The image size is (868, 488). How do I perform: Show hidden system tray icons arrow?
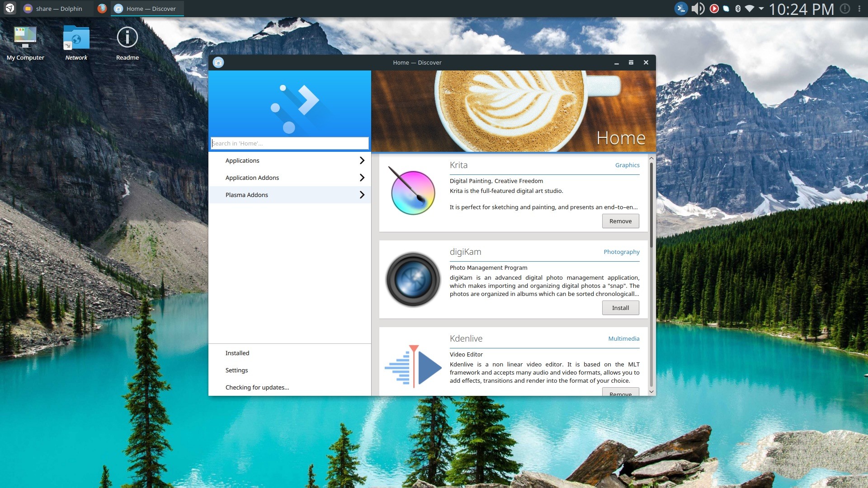click(x=761, y=9)
